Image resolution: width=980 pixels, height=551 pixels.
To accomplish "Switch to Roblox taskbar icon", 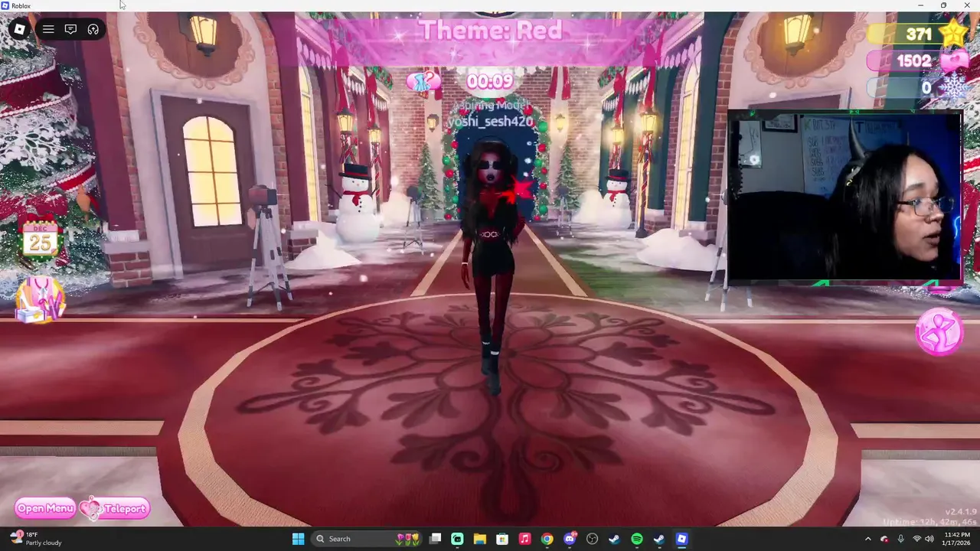I will tap(681, 539).
